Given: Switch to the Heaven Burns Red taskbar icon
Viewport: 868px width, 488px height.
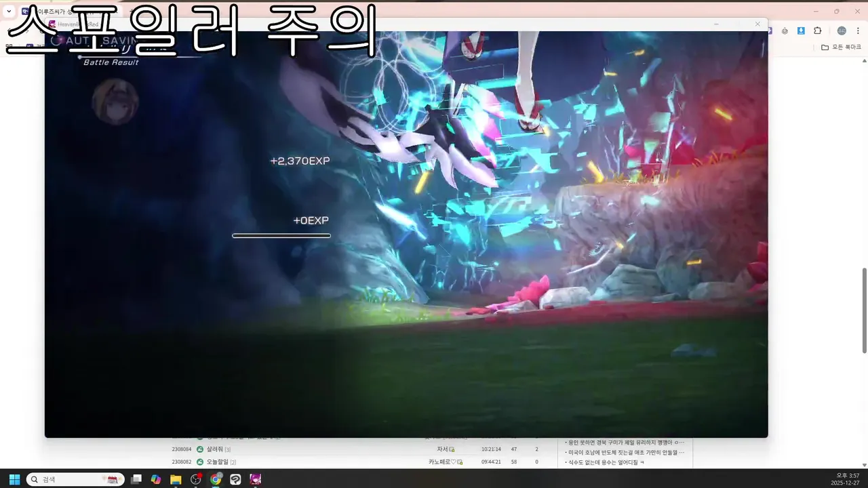Looking at the screenshot, I should [255, 479].
